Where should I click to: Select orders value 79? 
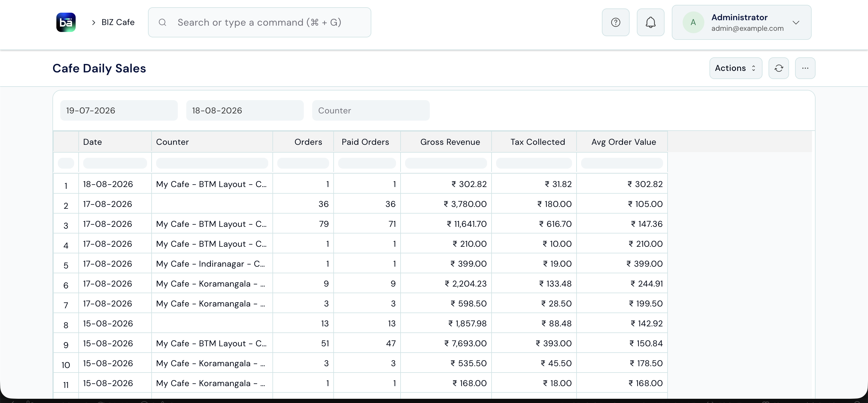pyautogui.click(x=303, y=224)
